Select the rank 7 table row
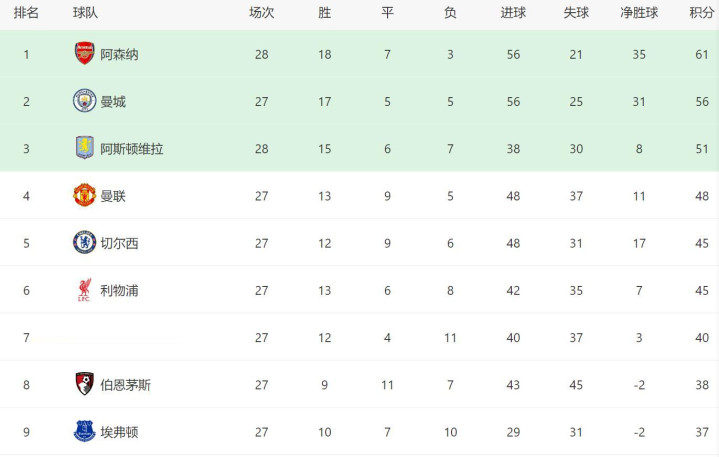Image resolution: width=719 pixels, height=457 pixels. click(x=359, y=338)
